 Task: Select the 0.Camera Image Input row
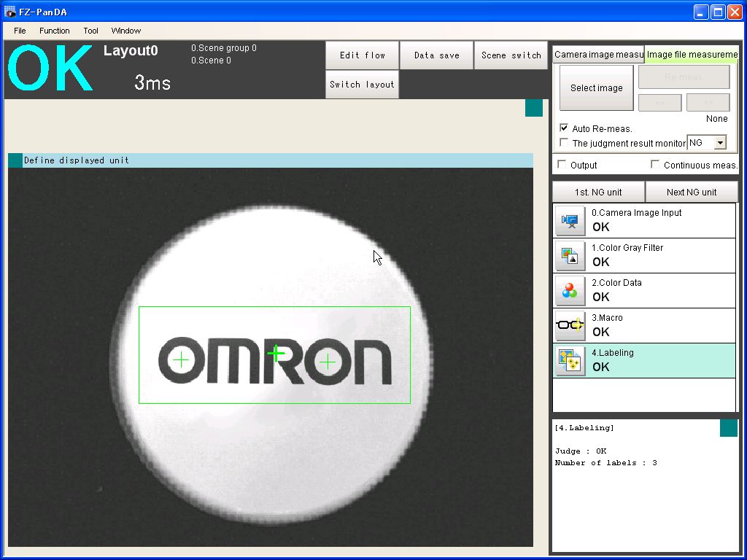click(x=644, y=220)
